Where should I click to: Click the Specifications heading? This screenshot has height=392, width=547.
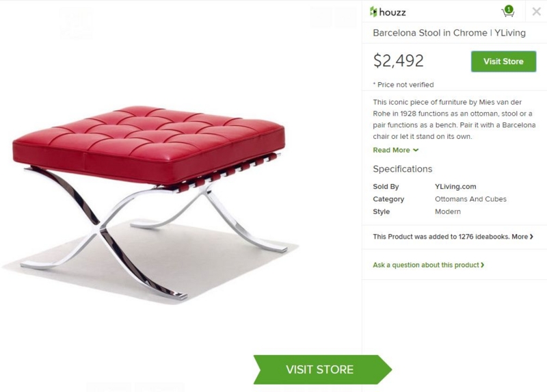pos(402,169)
